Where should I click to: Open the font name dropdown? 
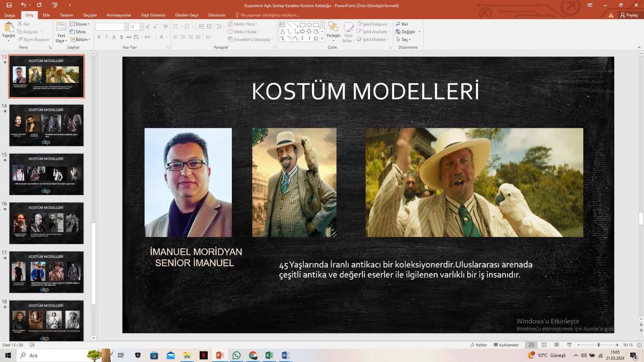click(126, 27)
